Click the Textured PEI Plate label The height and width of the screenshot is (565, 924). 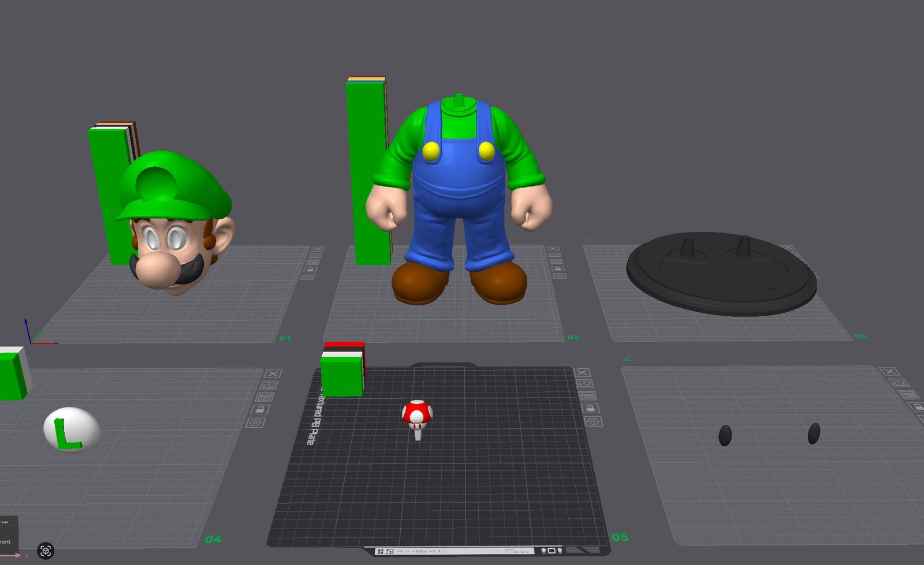coord(315,420)
